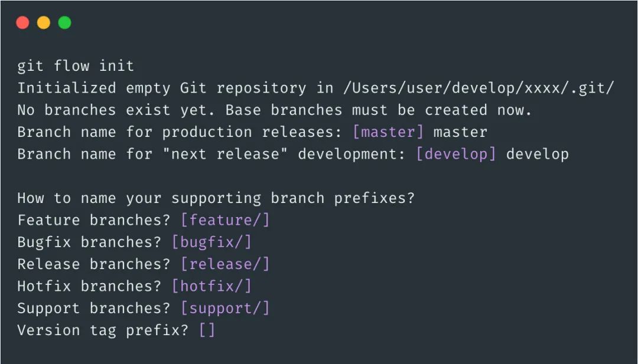The image size is (638, 364).
Task: Click the 'Hotfix branches?' prompt label
Action: click(90, 286)
